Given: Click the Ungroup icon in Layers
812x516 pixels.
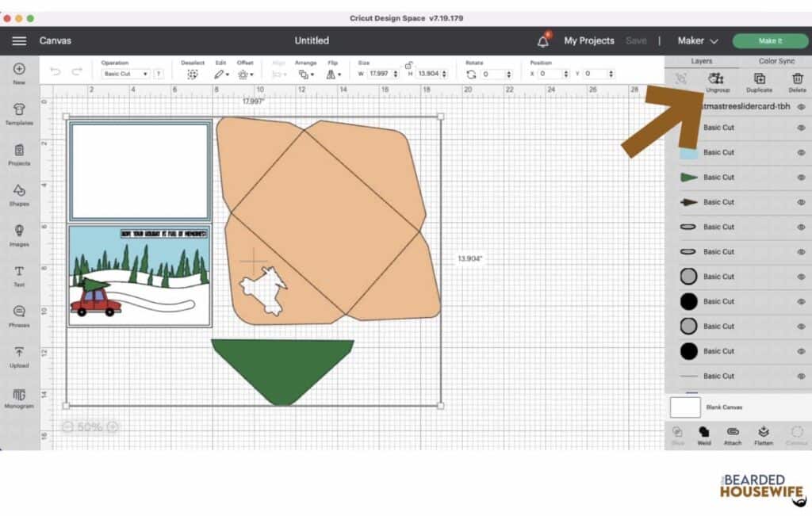Looking at the screenshot, I should click(x=717, y=81).
